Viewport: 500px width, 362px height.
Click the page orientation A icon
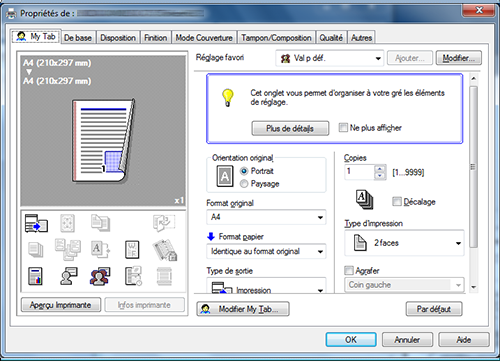click(225, 176)
